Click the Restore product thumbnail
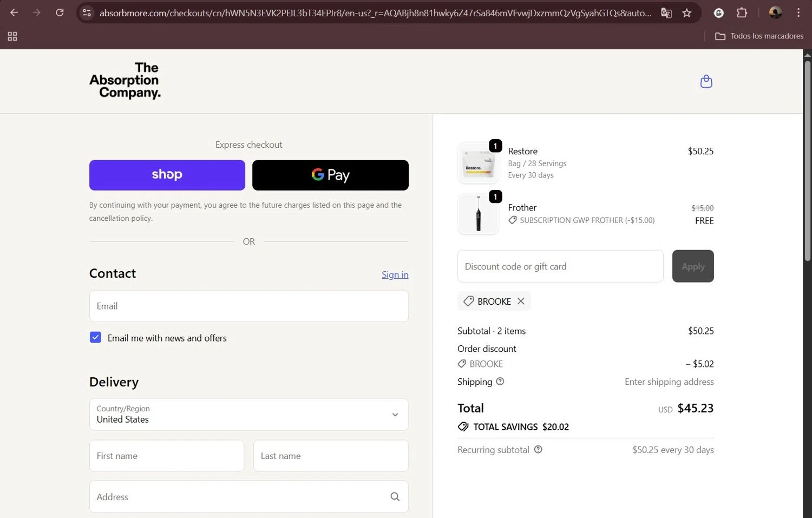The height and width of the screenshot is (518, 812). (x=478, y=163)
